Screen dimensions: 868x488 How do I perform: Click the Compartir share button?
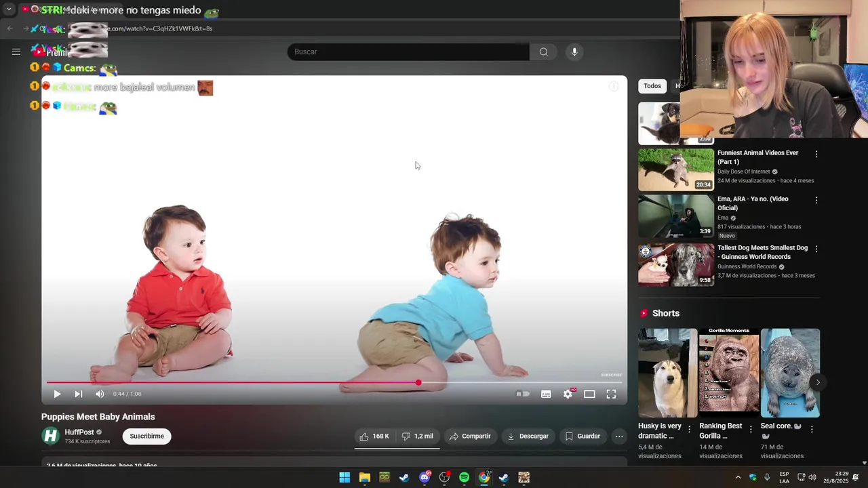pos(470,436)
